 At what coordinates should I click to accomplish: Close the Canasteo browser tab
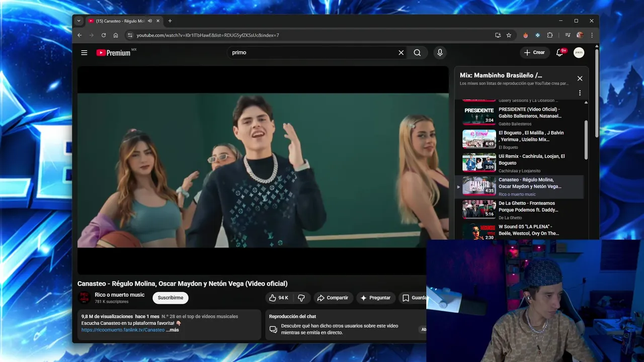coord(158,21)
